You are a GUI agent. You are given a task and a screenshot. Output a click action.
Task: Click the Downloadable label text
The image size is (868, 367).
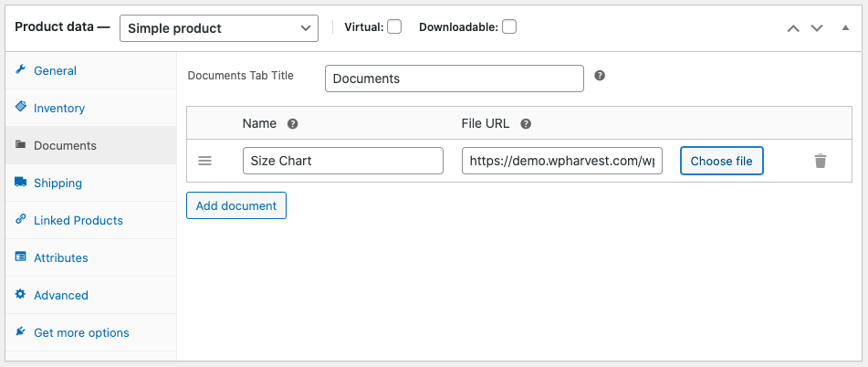coord(459,26)
